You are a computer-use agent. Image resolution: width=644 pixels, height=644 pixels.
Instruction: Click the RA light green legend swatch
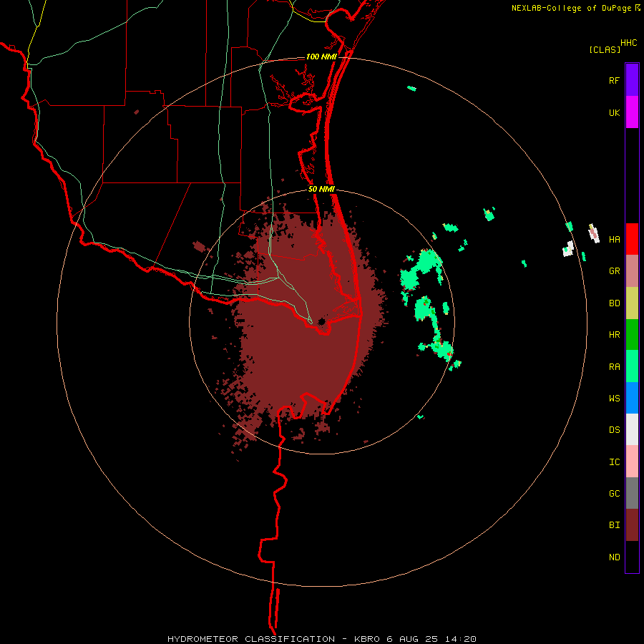[x=632, y=366]
